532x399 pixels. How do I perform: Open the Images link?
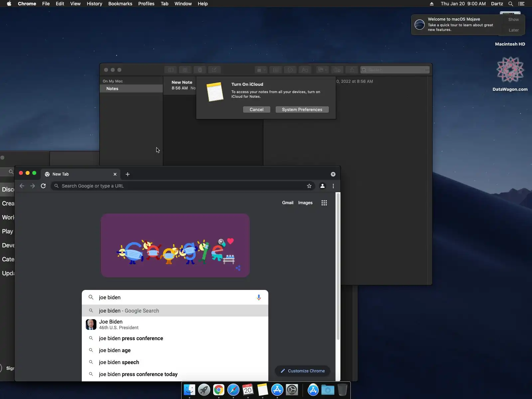(305, 203)
